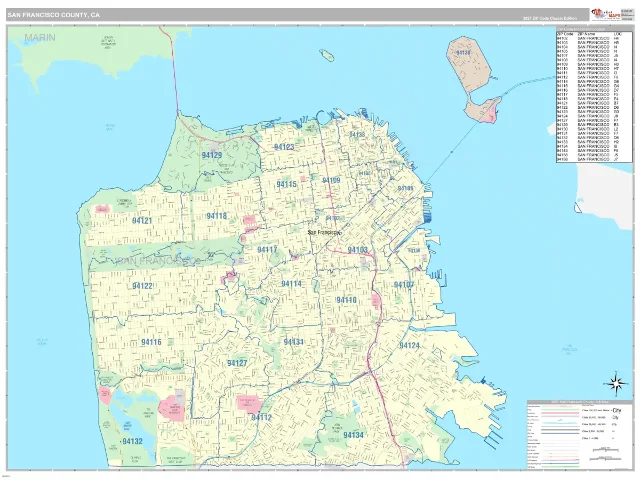The height and width of the screenshot is (480, 640).
Task: Click the ZIP Name column header in index
Action: [587, 34]
